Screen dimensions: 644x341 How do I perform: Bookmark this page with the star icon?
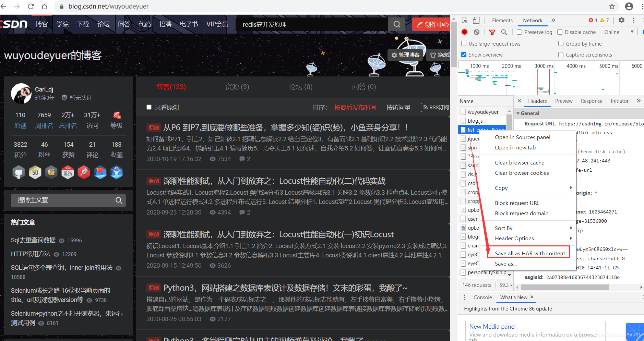612,6
